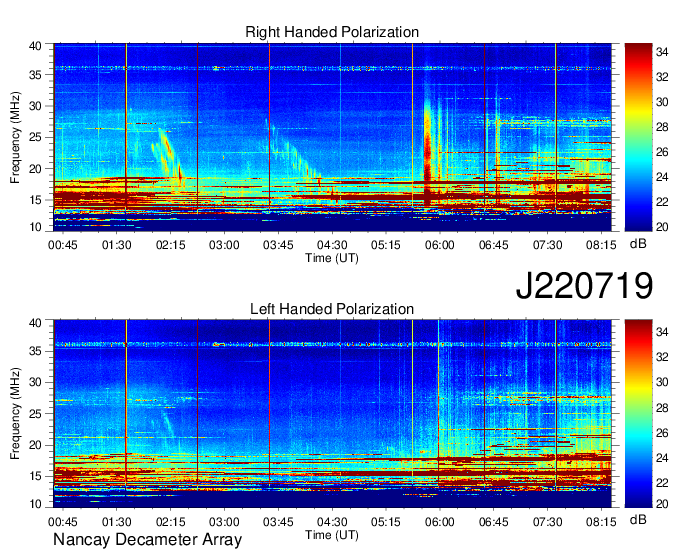
Task: Click the 40 MHz tick on Right Handed frequency axis
Action: click(x=35, y=46)
